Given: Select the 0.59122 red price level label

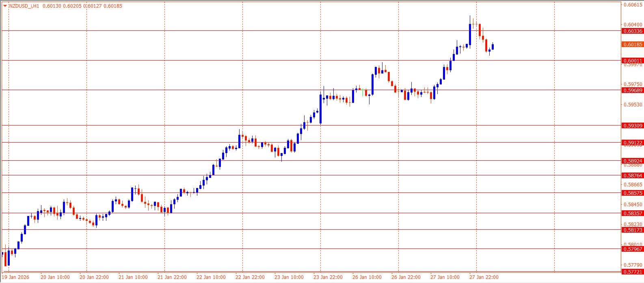Looking at the screenshot, I should pos(633,143).
